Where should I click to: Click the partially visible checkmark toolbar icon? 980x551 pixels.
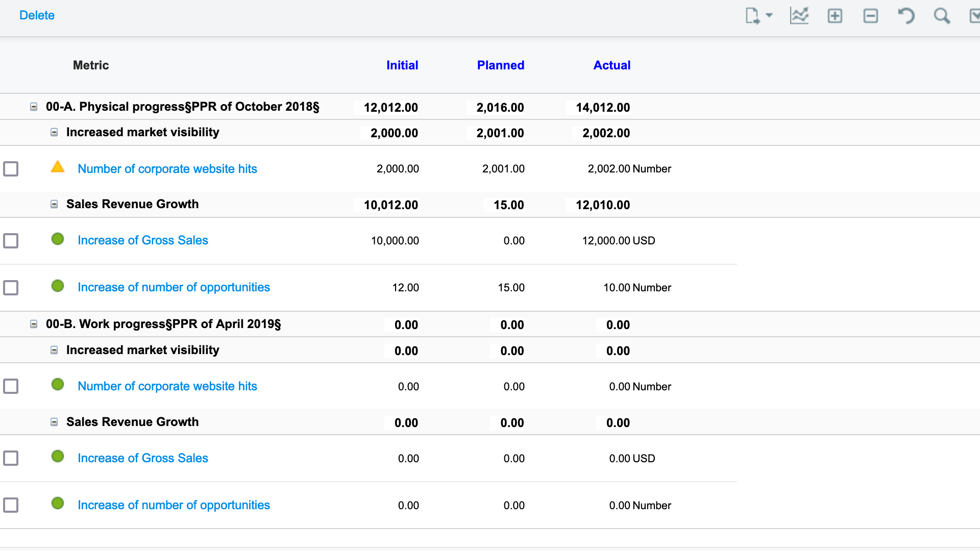tap(974, 16)
